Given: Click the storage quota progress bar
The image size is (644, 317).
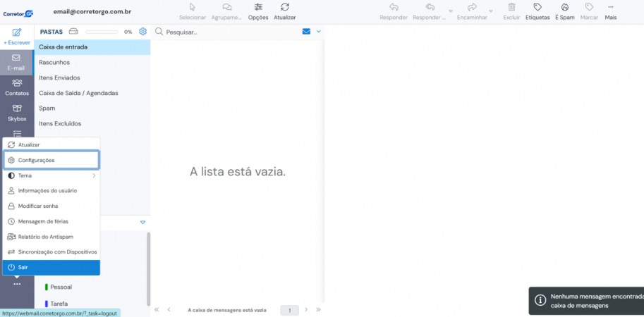Looking at the screenshot, I should (x=102, y=32).
